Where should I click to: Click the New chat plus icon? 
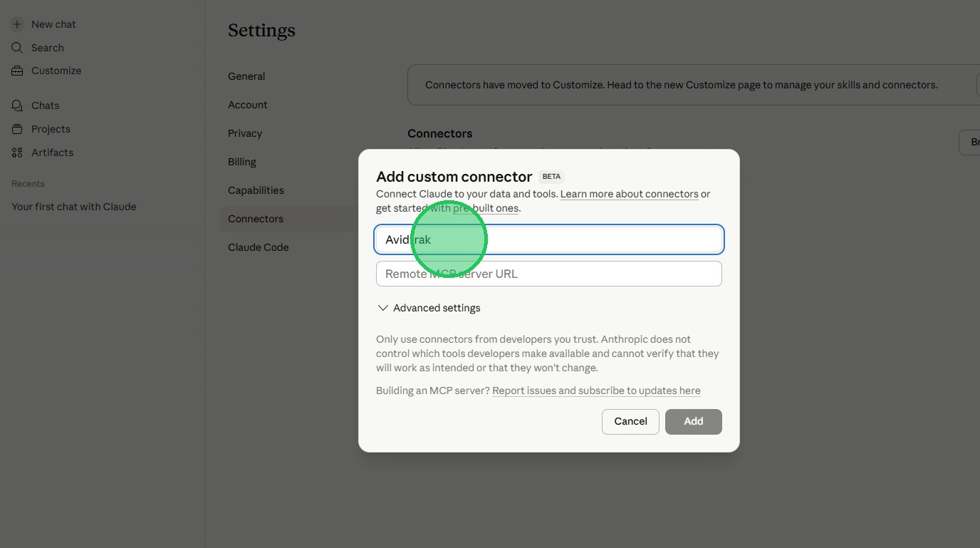pyautogui.click(x=17, y=24)
